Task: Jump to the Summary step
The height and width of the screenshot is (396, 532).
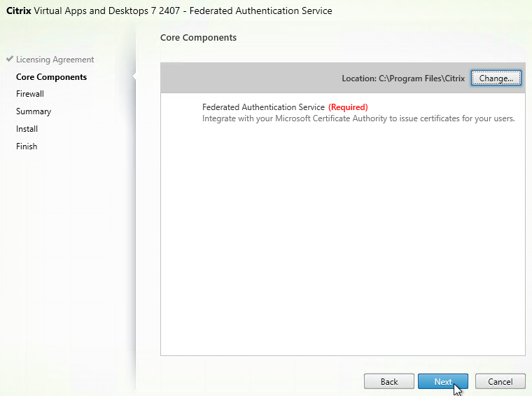Action: 34,111
